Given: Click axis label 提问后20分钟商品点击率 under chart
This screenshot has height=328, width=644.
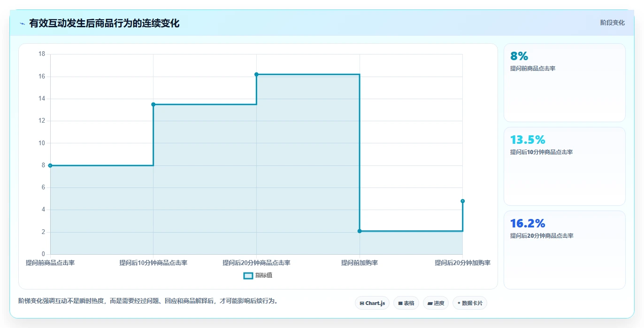Looking at the screenshot, I should [x=256, y=263].
